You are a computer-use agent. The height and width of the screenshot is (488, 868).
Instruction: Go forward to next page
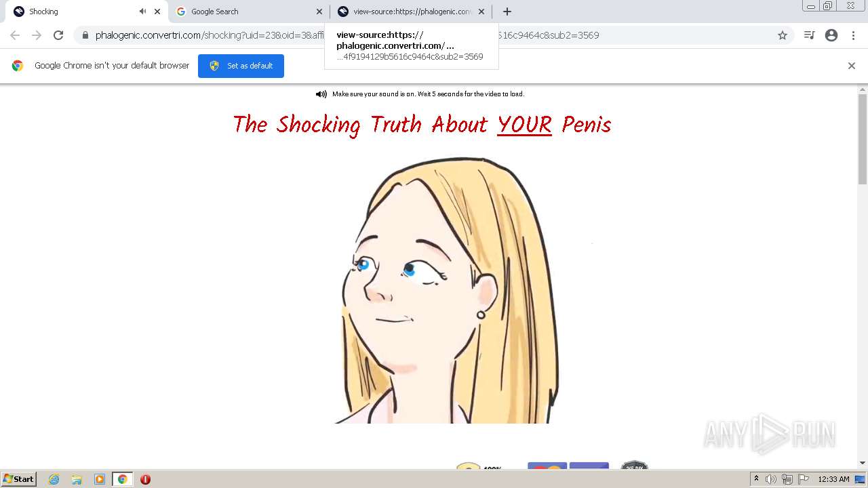[37, 35]
